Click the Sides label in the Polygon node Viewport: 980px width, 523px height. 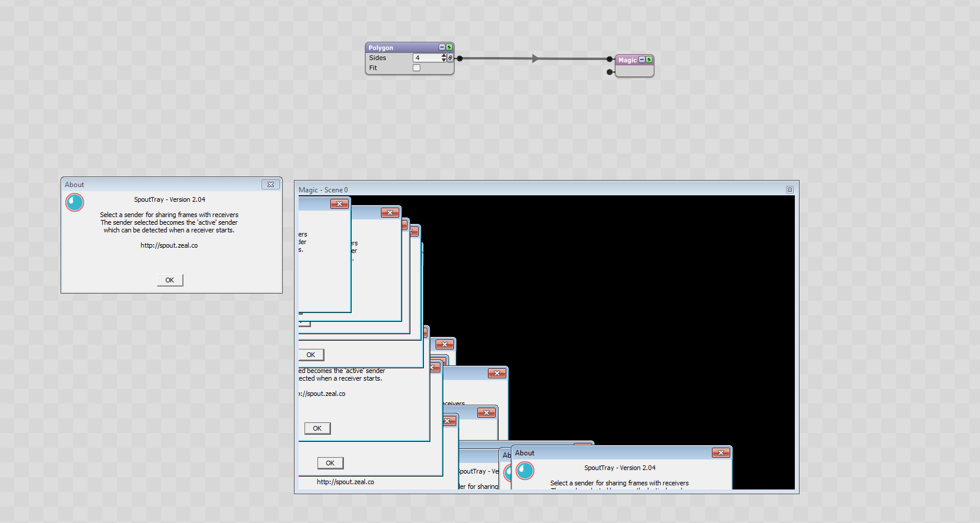(x=377, y=58)
